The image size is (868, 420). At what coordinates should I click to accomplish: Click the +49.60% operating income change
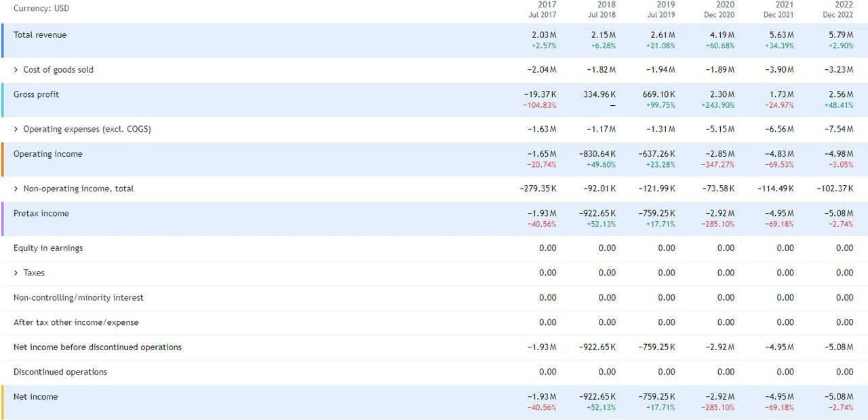coord(601,165)
